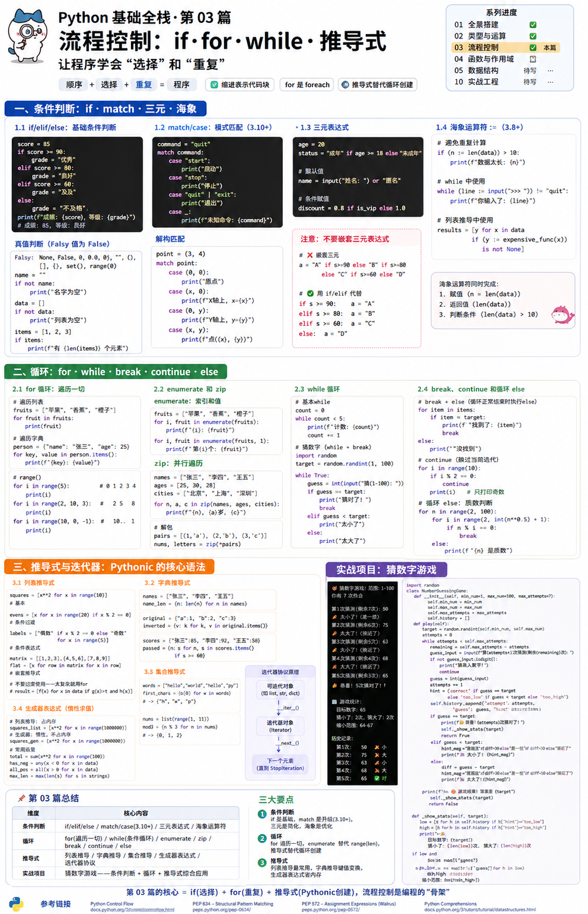Viewport: 588px width, 914px height.
Task: Click the chart icon beside 游戏统计
Action: tap(335, 701)
